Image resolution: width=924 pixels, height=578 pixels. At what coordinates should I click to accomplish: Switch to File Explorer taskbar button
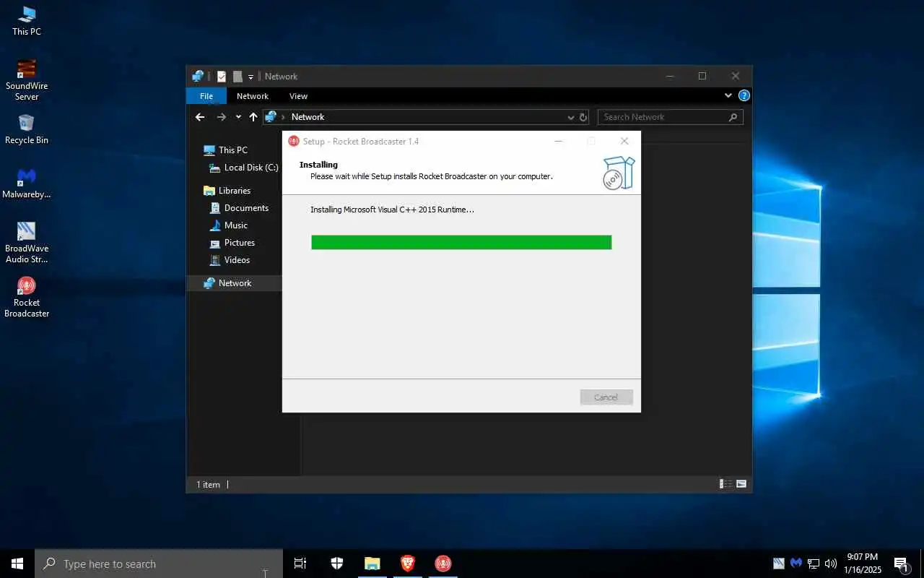(372, 564)
